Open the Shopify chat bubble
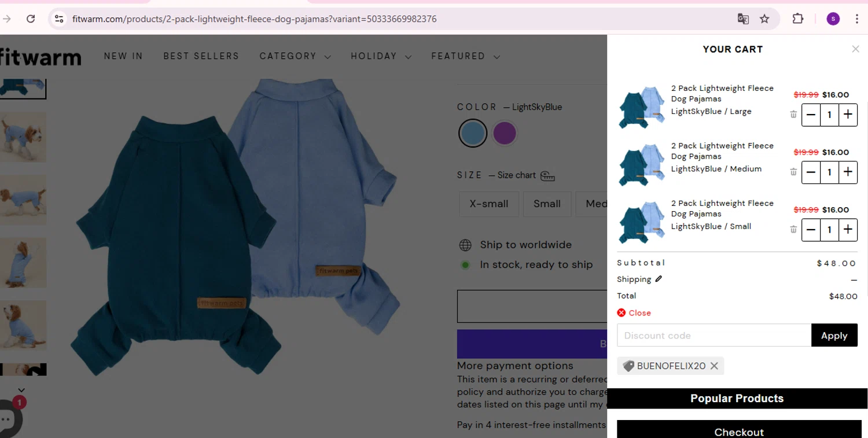The width and height of the screenshot is (868, 438). [7, 419]
